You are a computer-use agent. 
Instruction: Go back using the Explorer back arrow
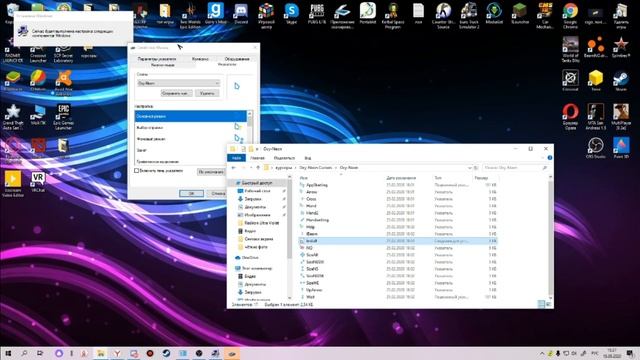pyautogui.click(x=233, y=168)
